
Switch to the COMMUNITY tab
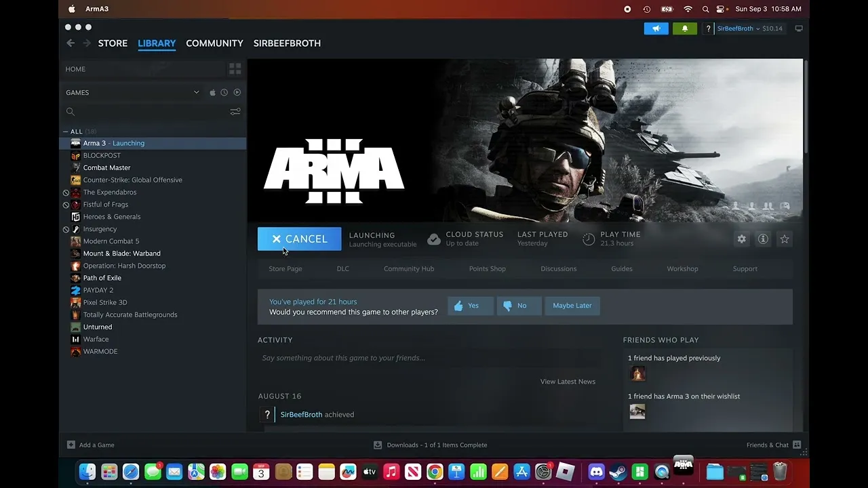point(214,43)
